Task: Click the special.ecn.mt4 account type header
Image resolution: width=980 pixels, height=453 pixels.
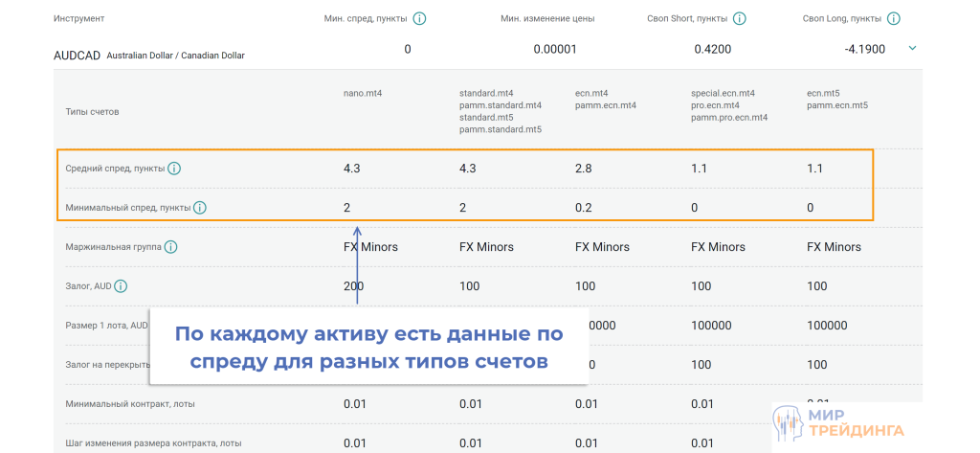Action: [723, 94]
